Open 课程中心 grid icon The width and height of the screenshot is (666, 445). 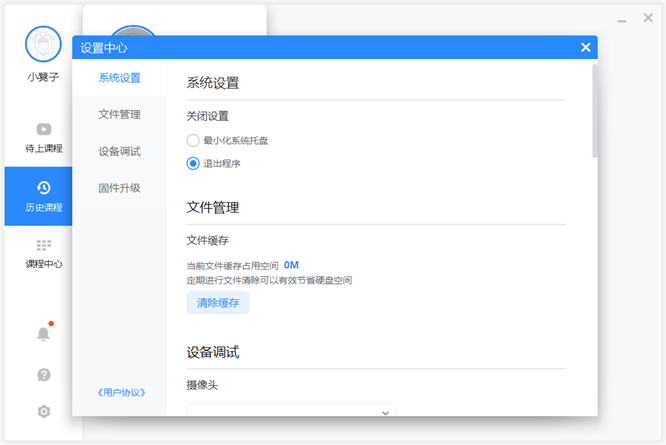click(43, 245)
